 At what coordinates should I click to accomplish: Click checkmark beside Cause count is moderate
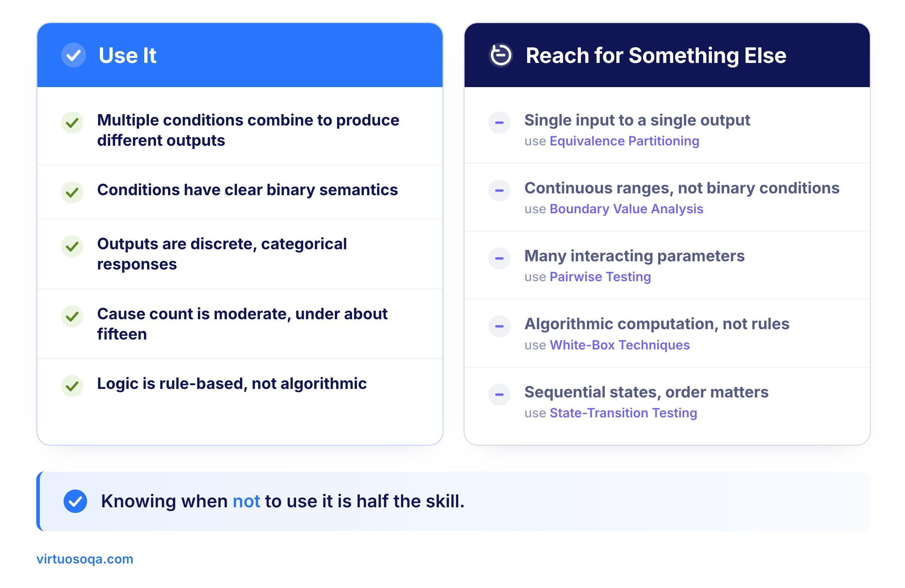72,316
